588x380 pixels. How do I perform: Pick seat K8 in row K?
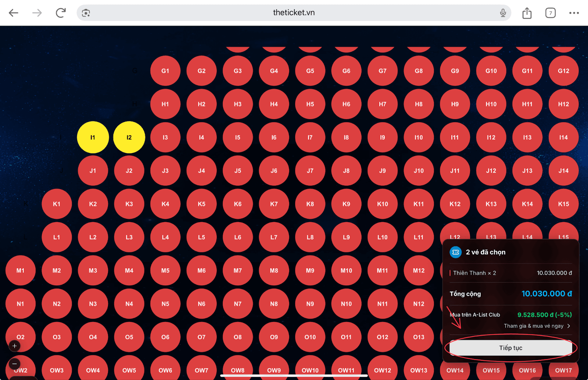[x=310, y=204]
